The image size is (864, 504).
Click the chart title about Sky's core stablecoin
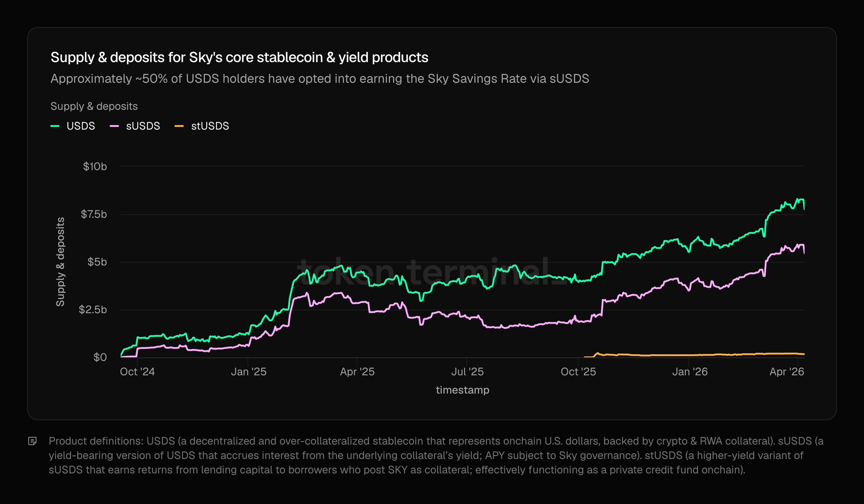tap(239, 57)
